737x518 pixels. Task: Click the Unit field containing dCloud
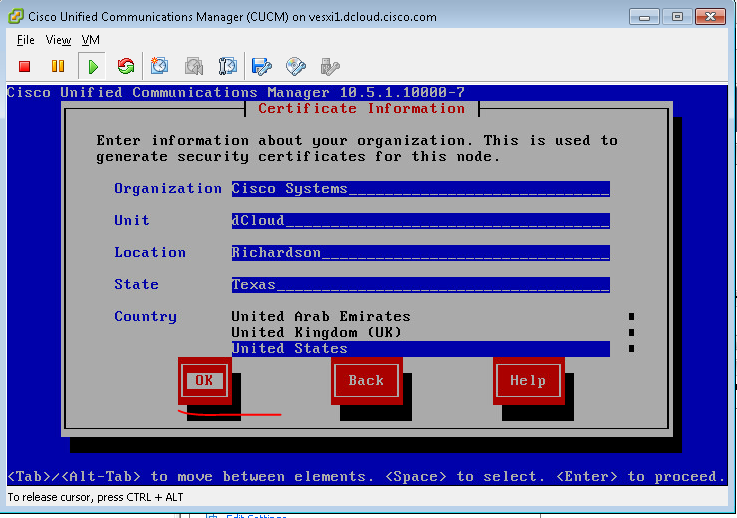(421, 220)
